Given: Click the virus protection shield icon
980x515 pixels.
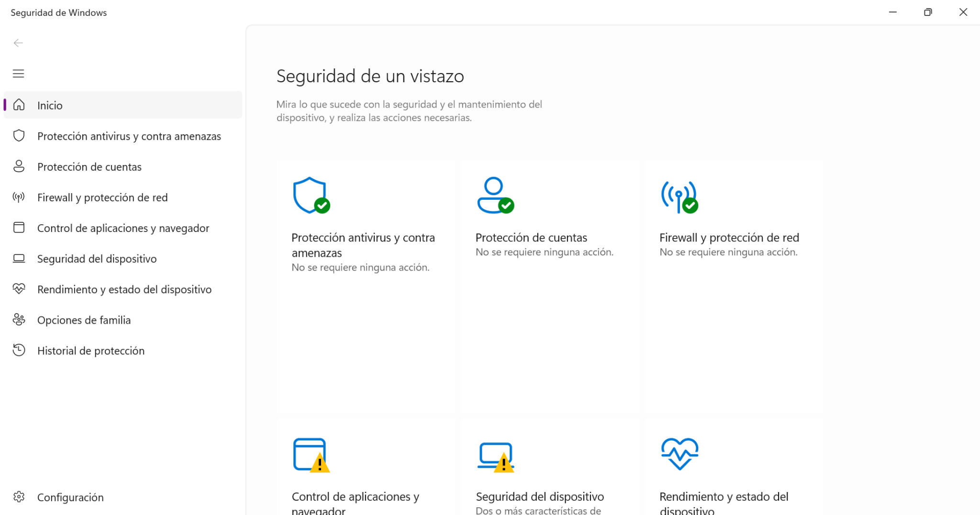Looking at the screenshot, I should pyautogui.click(x=310, y=196).
